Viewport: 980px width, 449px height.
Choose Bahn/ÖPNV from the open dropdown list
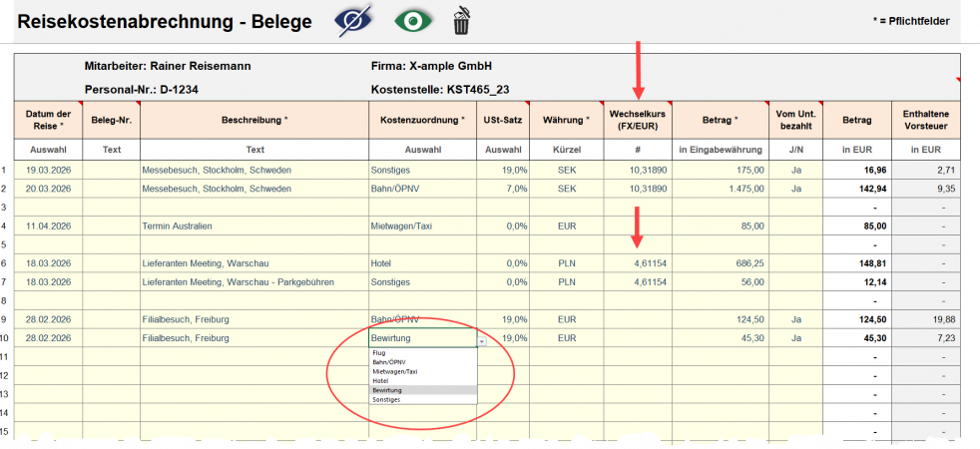pos(391,362)
